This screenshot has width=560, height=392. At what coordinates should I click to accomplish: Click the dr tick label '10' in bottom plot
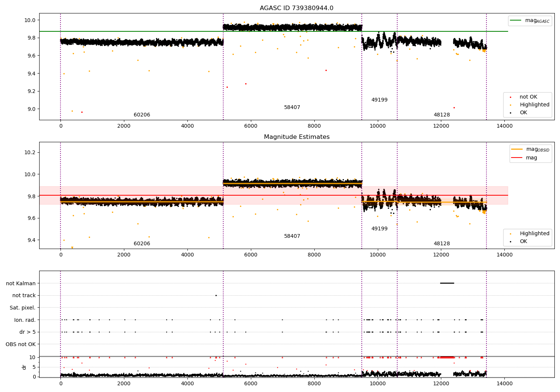[32, 357]
